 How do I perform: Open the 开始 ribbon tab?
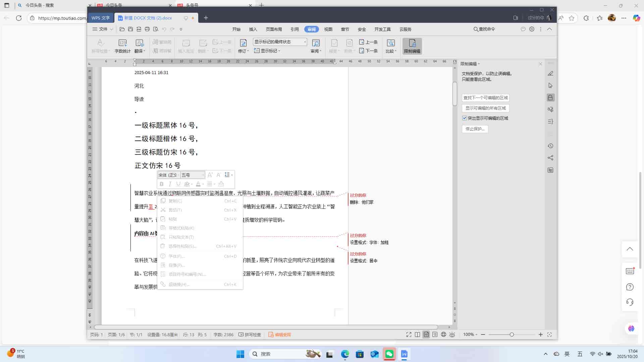[x=236, y=29]
